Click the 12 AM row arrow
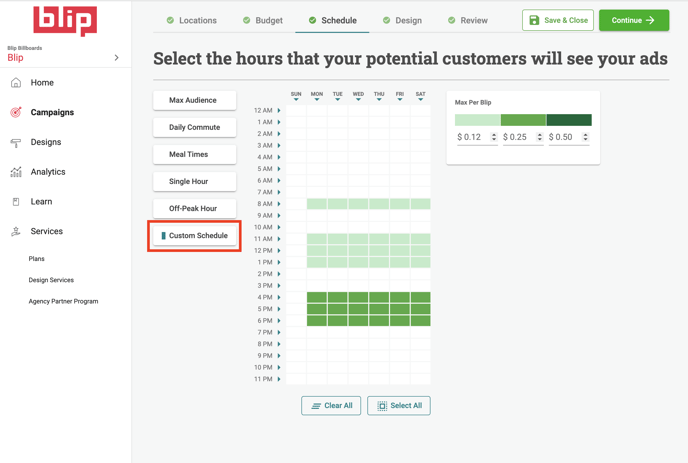 click(279, 111)
